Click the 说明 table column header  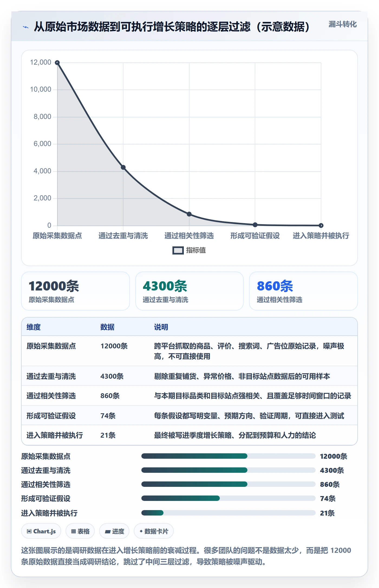point(161,327)
